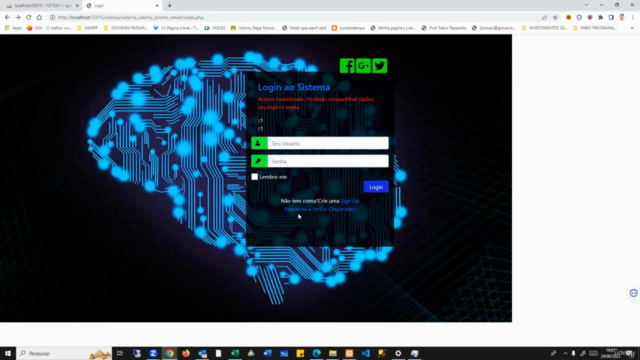Image resolution: width=640 pixels, height=360 pixels.
Task: Expand the system tray hidden icons arrow
Action: click(565, 353)
